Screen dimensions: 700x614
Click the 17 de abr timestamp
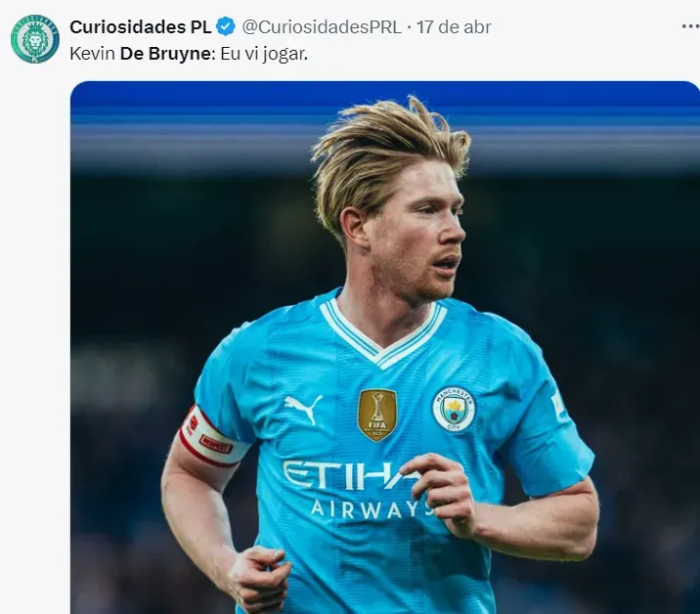(454, 27)
